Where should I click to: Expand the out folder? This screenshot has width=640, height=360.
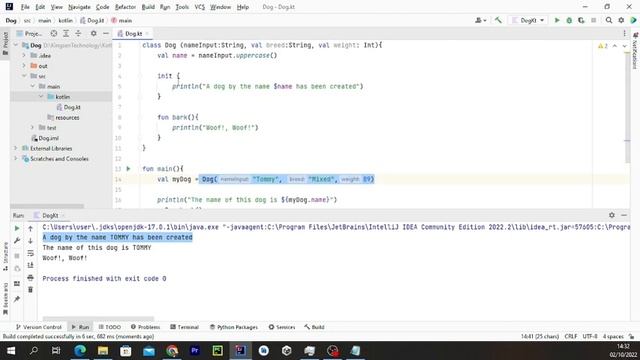[x=24, y=66]
